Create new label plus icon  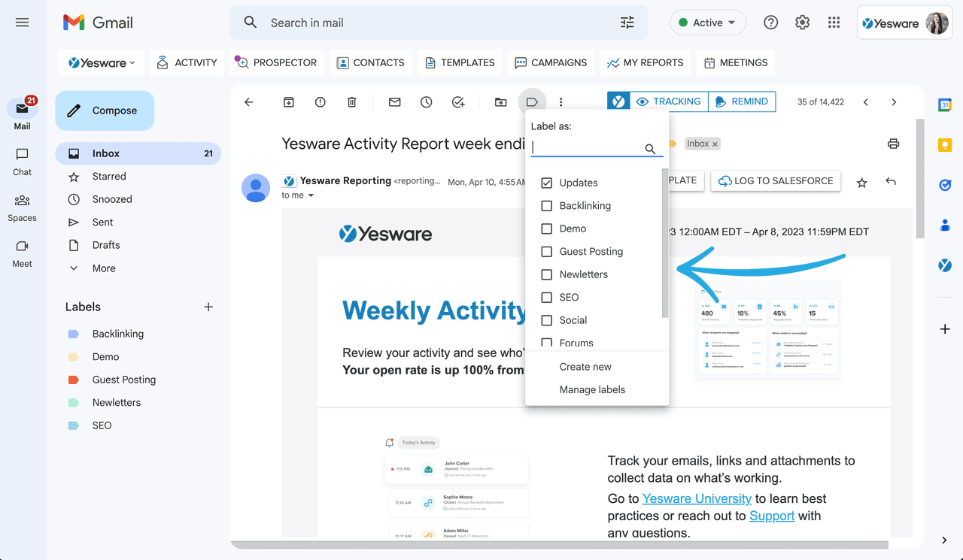(208, 307)
